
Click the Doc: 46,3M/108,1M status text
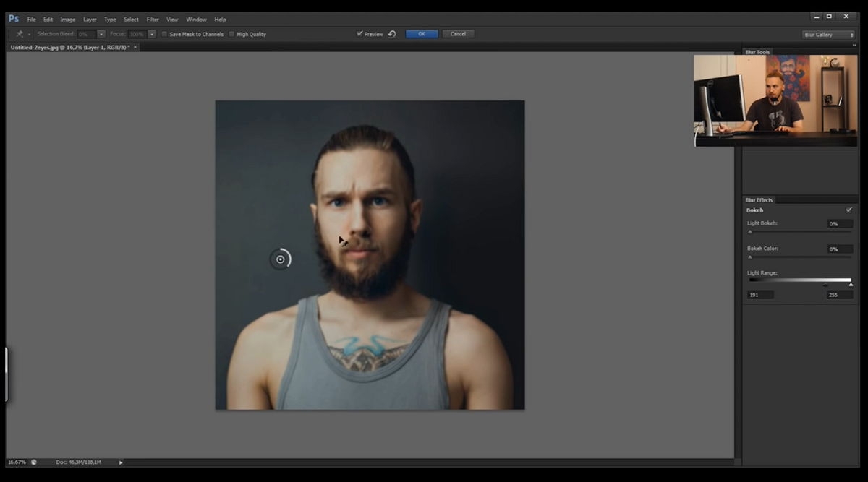[78, 462]
